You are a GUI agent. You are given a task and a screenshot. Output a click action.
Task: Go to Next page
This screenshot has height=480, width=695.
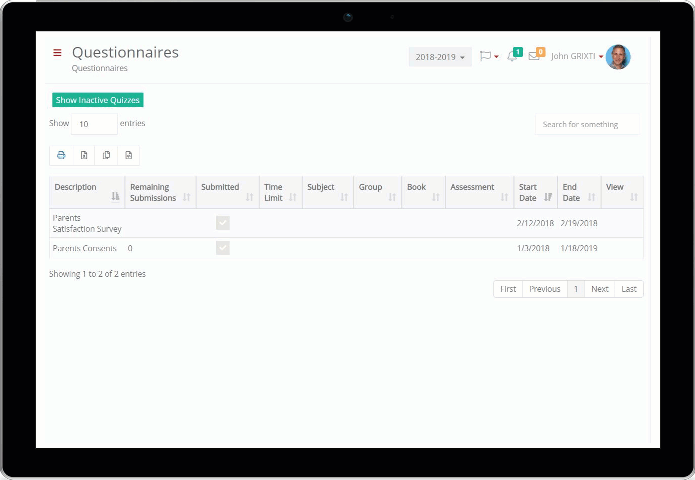(600, 289)
